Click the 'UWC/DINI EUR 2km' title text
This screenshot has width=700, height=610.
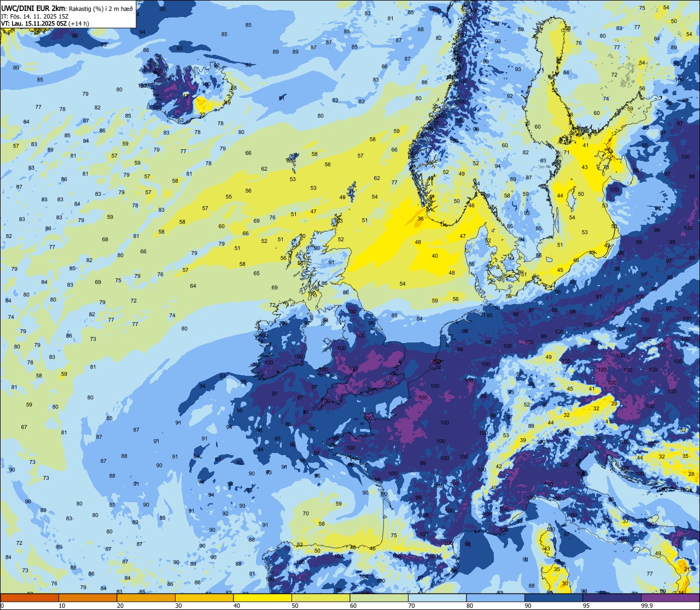33,9
